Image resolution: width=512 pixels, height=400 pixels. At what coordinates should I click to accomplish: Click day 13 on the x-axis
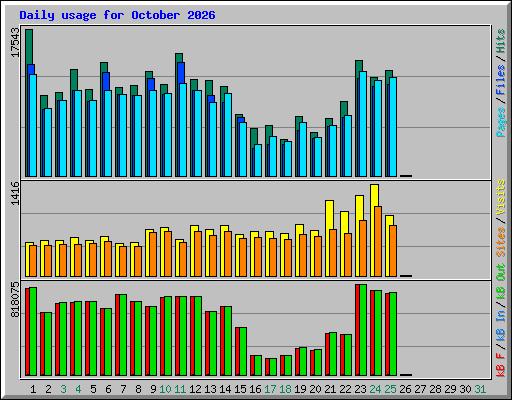pos(210,389)
